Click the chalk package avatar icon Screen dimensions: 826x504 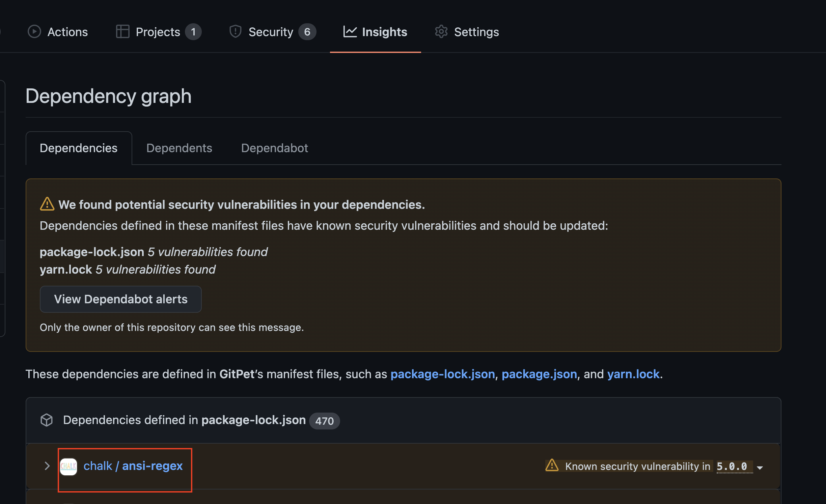tap(68, 466)
